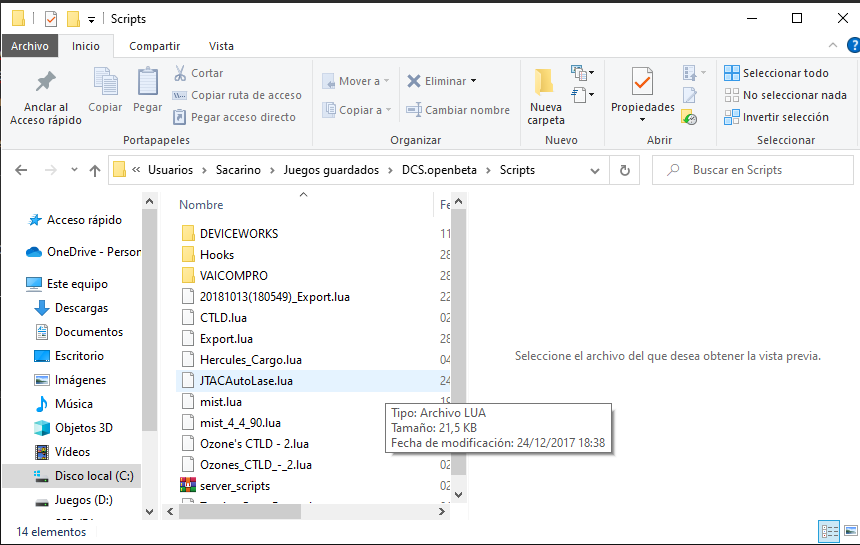Open Propiedades checkmark icon
This screenshot has height=545, width=860.
[x=642, y=82]
